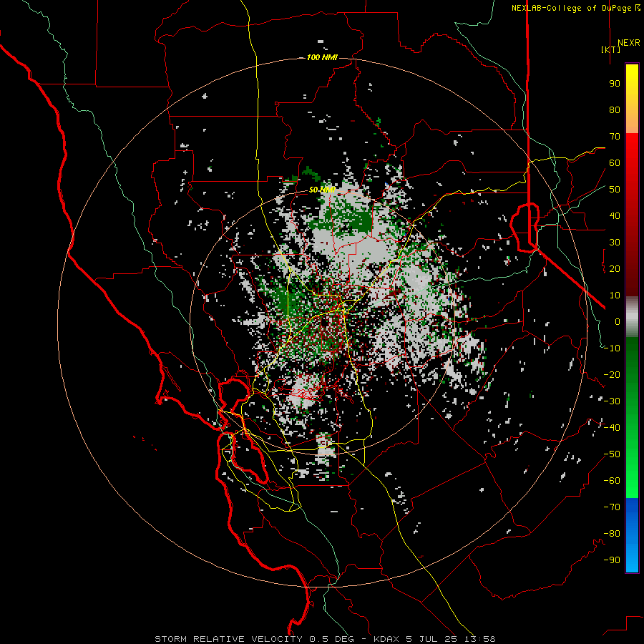The height and width of the screenshot is (644, 644).
Task: Click the 50 value on velocity scale
Action: (x=615, y=190)
